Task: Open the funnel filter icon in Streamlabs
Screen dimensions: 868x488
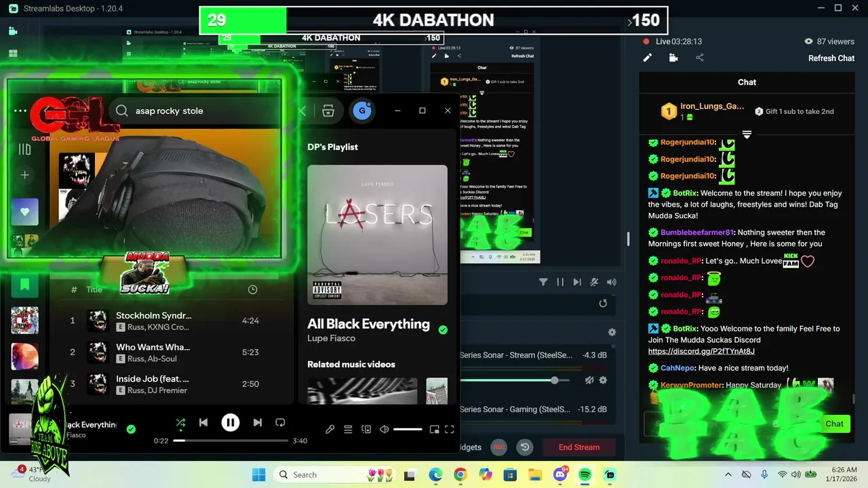Action: [543, 282]
